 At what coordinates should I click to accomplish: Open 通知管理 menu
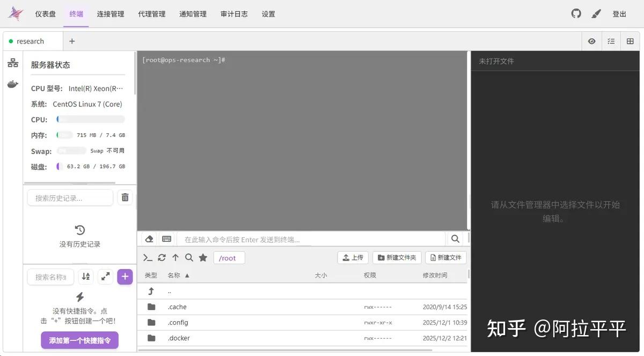click(193, 14)
